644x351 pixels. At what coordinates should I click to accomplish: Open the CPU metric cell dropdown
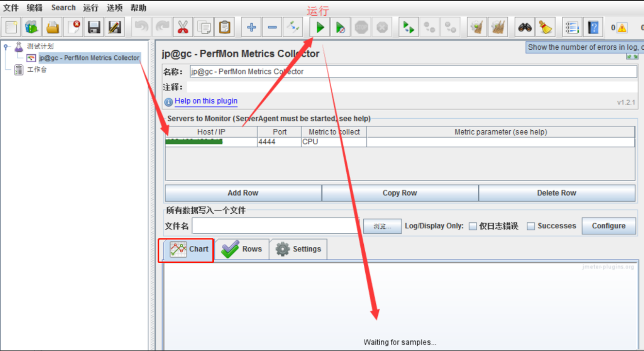[x=334, y=142]
